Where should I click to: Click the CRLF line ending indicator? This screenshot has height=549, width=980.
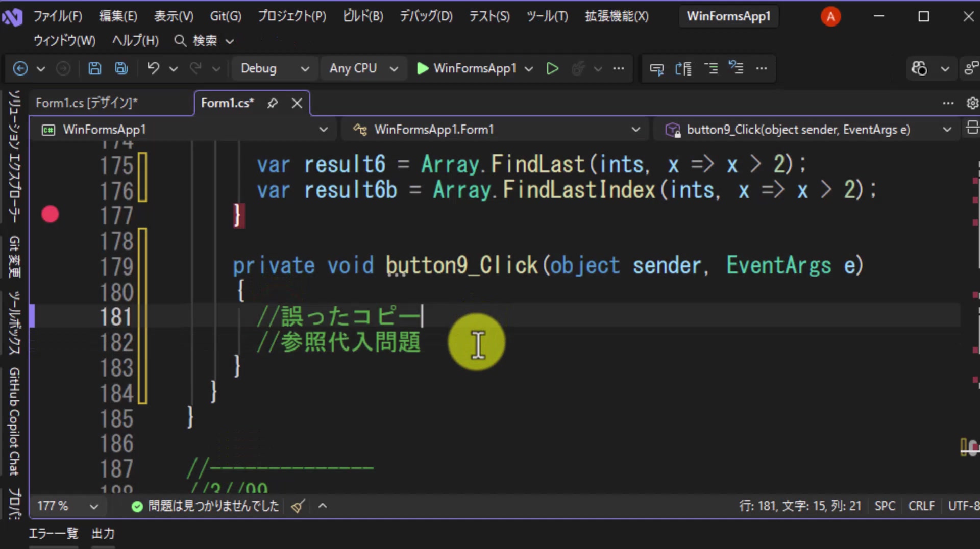click(x=921, y=506)
